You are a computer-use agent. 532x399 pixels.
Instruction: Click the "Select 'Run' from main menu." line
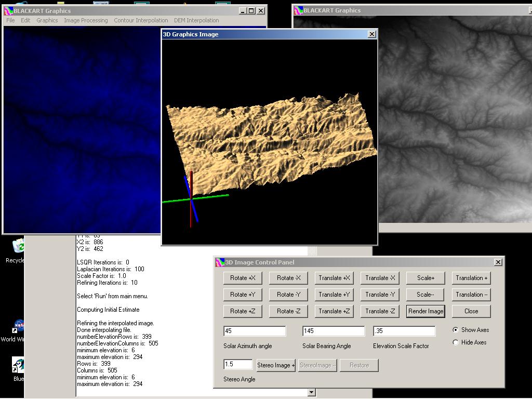click(112, 296)
